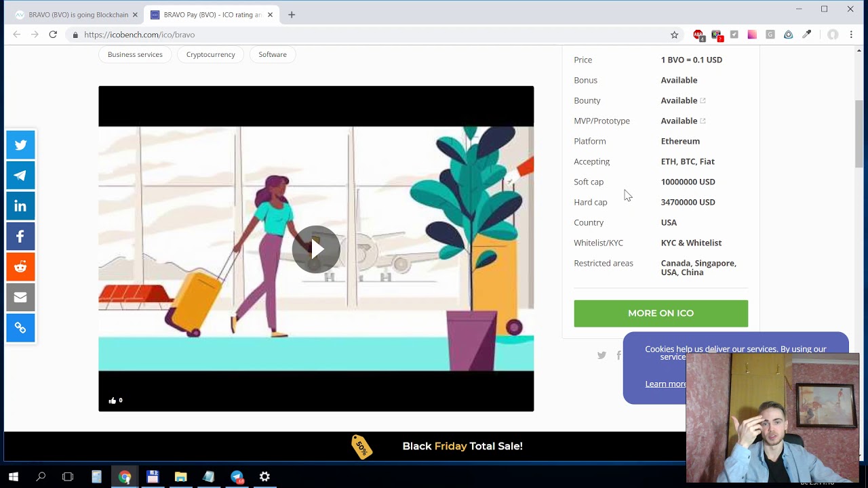Select the ETH, BTC, Fiat accepting value

click(688, 161)
